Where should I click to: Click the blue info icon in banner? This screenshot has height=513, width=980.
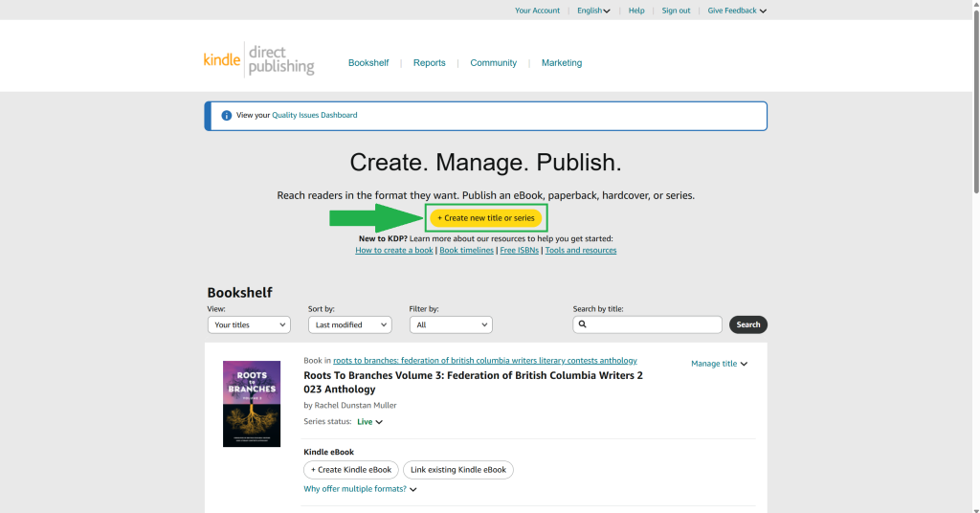226,116
